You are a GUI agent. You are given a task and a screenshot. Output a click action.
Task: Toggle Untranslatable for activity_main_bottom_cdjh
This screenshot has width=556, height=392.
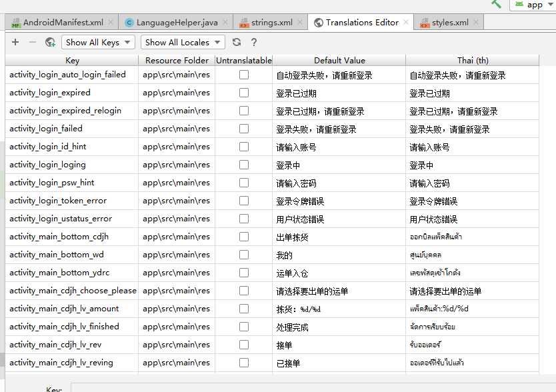[x=244, y=237]
